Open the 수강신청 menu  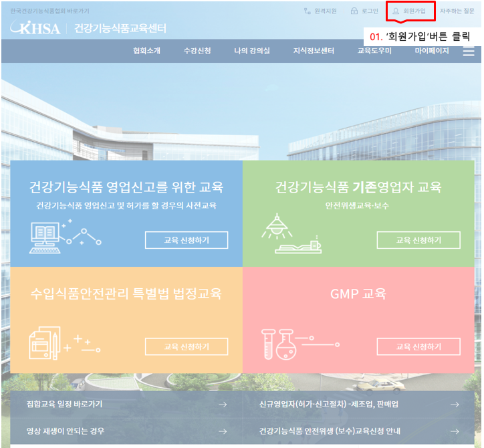[197, 51]
